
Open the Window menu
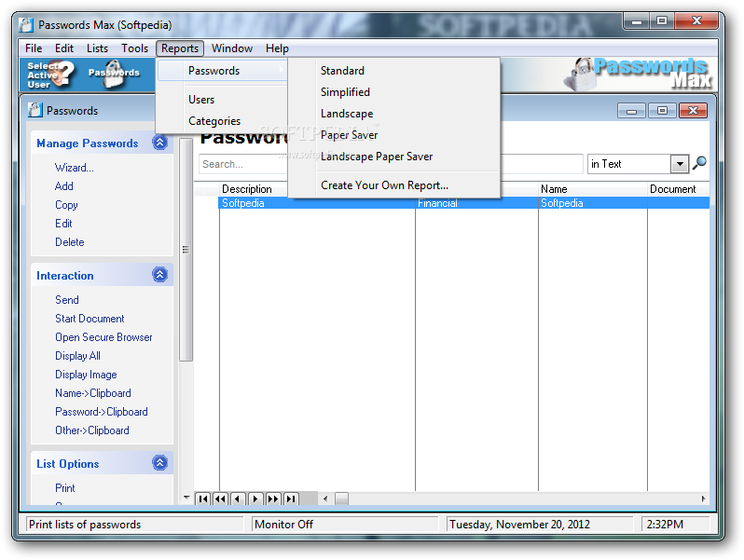232,48
